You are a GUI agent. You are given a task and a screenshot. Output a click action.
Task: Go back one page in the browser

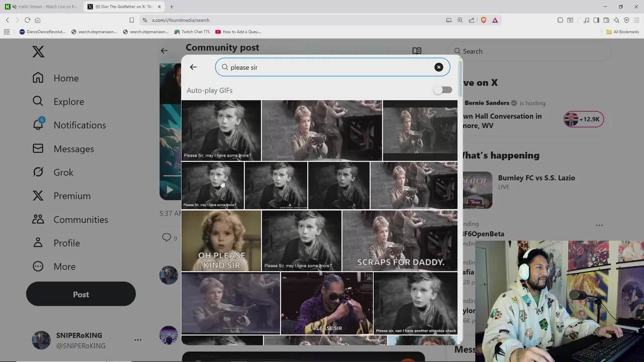[7, 20]
